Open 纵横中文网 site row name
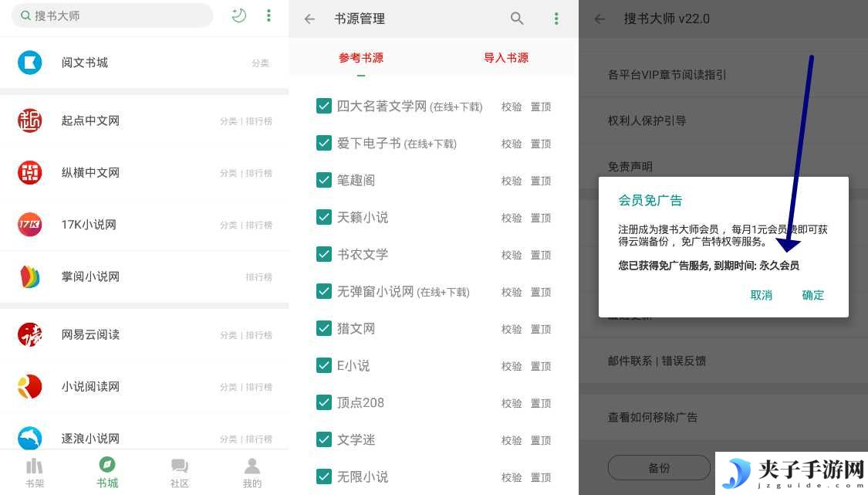Image resolution: width=868 pixels, height=495 pixels. [x=90, y=172]
